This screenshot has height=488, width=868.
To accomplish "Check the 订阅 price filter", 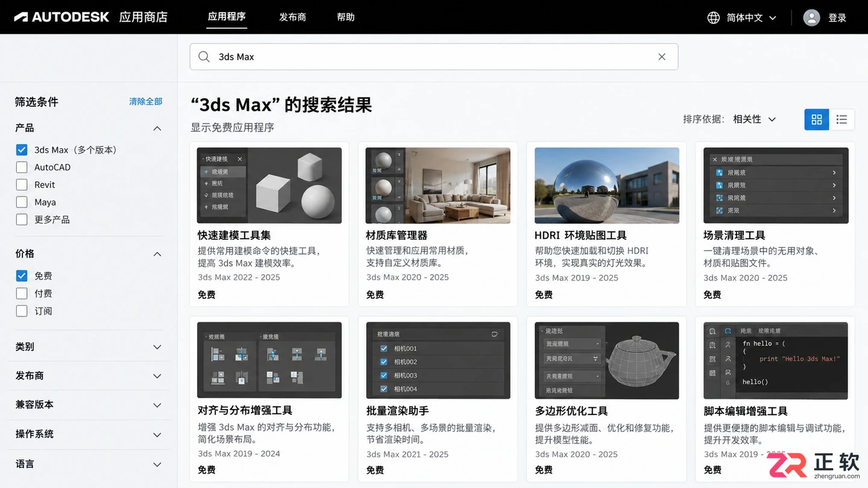I will point(22,311).
